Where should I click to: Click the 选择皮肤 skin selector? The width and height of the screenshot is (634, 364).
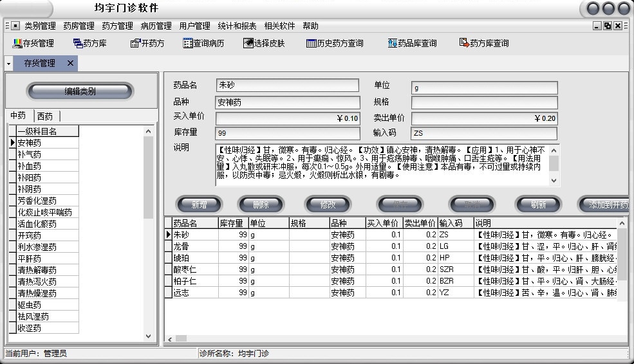[264, 43]
